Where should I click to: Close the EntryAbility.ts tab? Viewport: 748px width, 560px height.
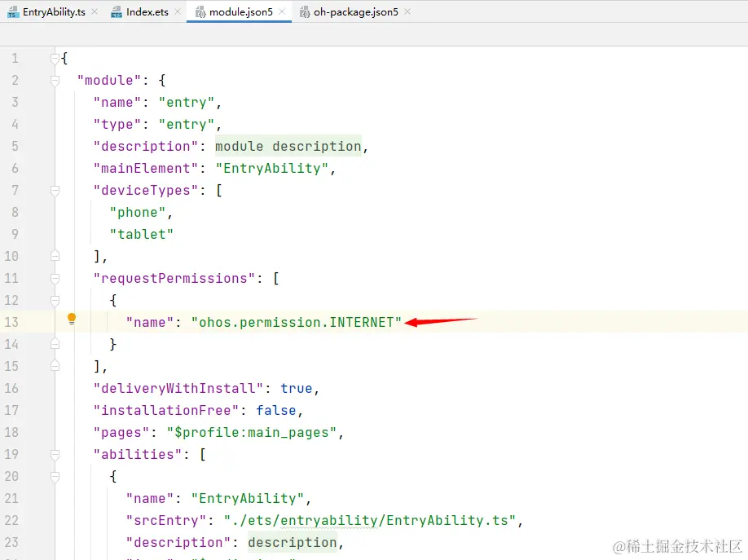(x=95, y=11)
